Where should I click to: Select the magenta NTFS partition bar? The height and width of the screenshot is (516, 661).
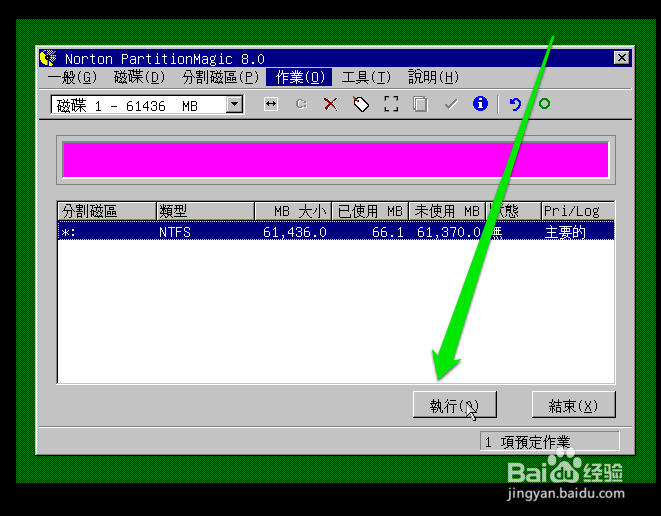[x=336, y=160]
